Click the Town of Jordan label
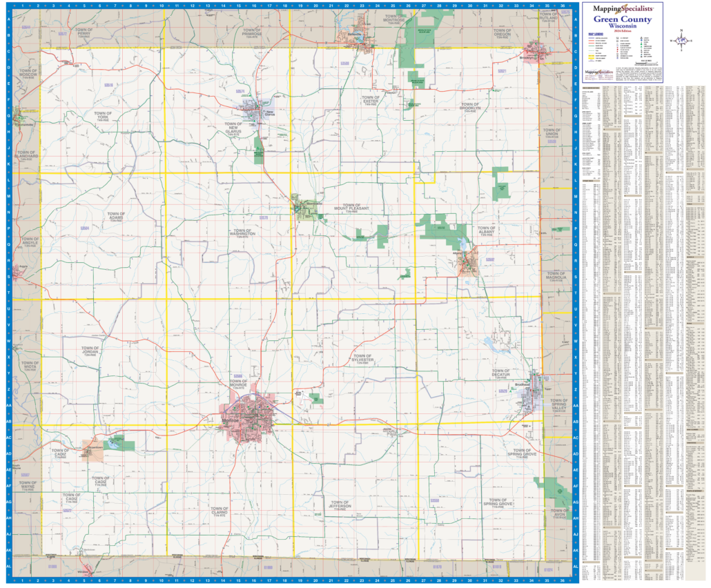This screenshot has height=588, width=711. (x=90, y=351)
